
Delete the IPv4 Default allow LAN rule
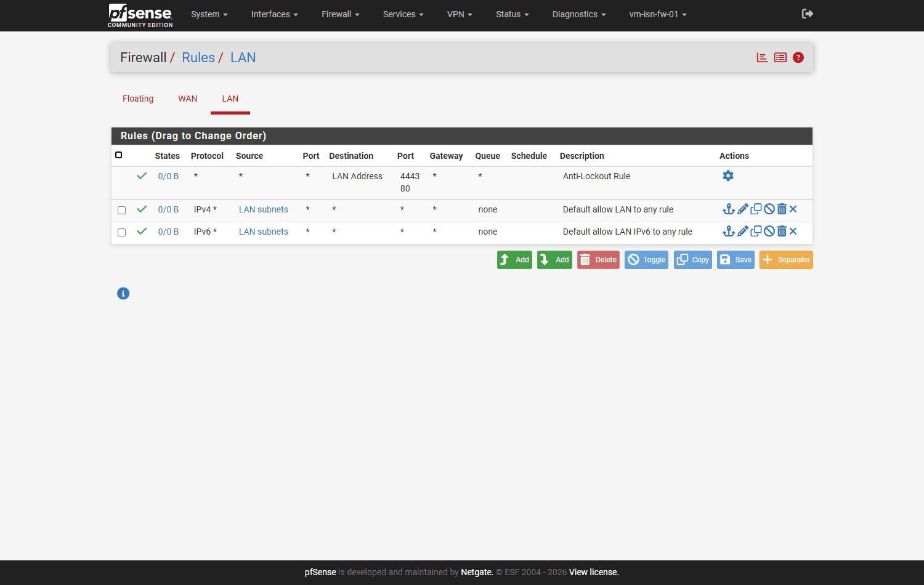(782, 209)
